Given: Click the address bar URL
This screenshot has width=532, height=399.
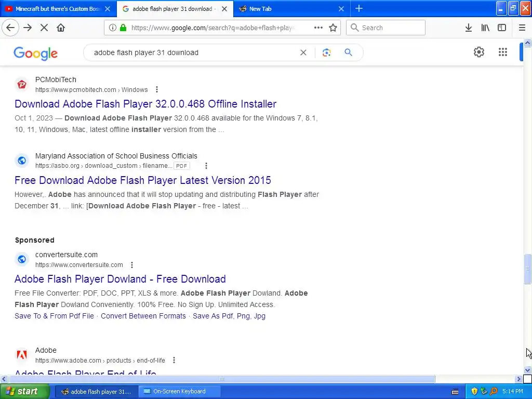Looking at the screenshot, I should pos(213,28).
